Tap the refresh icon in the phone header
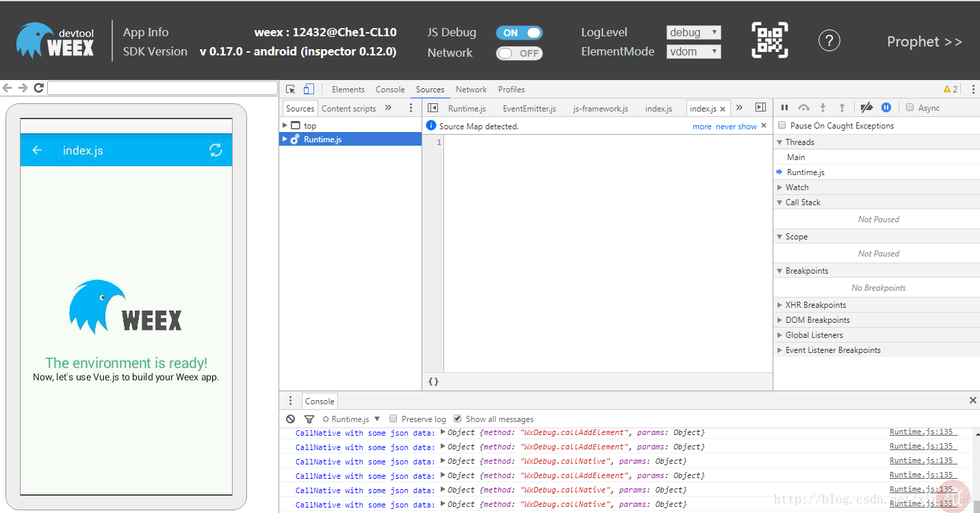The width and height of the screenshot is (980, 513). click(x=216, y=150)
